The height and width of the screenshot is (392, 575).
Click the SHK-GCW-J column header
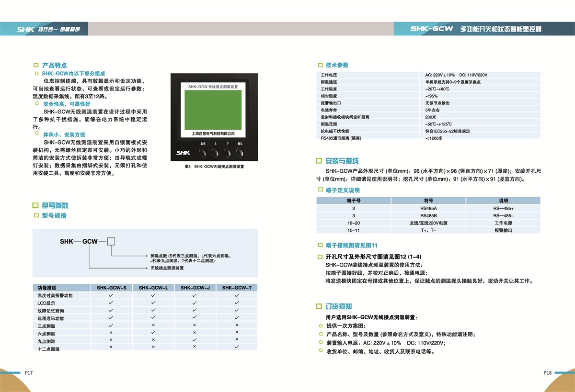pos(195,288)
